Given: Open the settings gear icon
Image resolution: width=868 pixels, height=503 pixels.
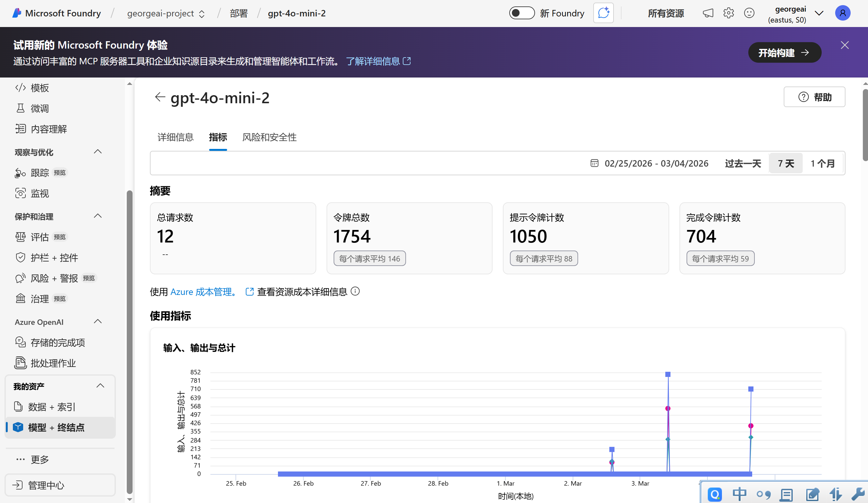Looking at the screenshot, I should (728, 13).
